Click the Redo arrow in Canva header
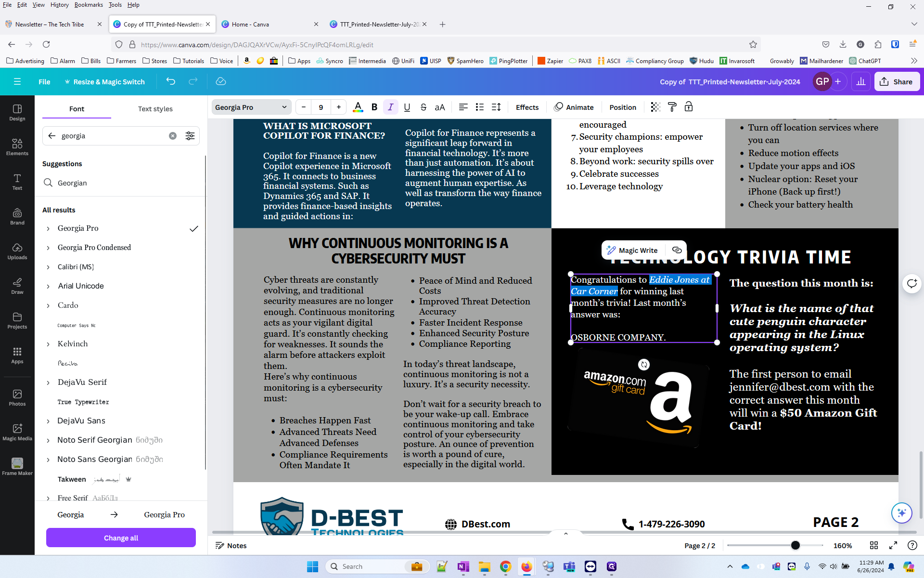The width and height of the screenshot is (924, 578). [x=193, y=81]
